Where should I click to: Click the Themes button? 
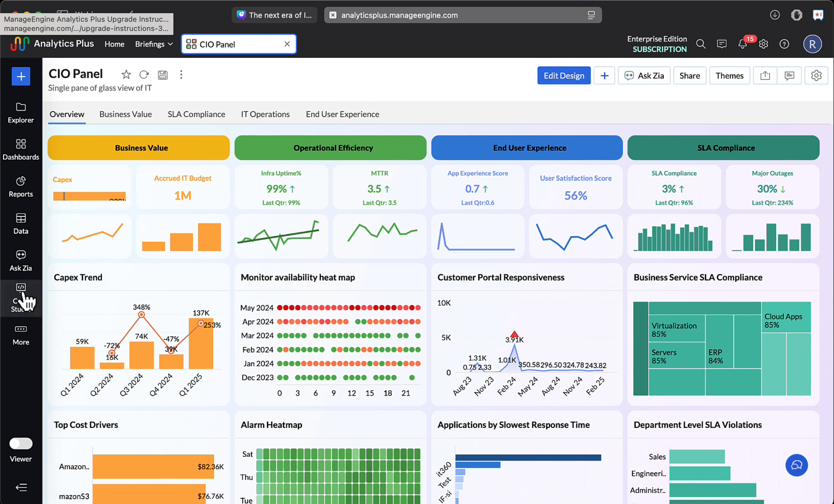[x=729, y=75]
